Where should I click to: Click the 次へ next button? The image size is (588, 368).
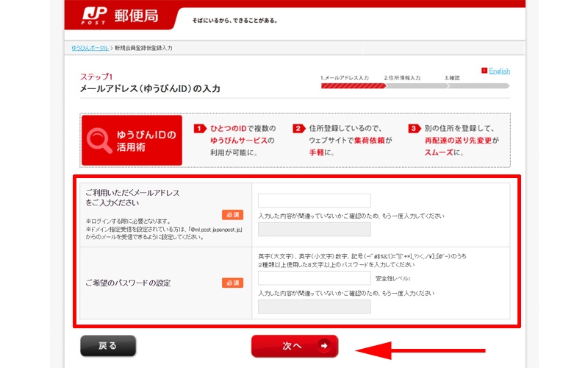coord(295,346)
